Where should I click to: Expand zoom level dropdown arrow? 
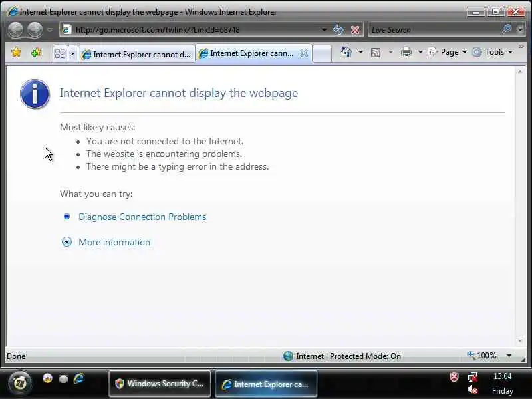[x=509, y=356]
